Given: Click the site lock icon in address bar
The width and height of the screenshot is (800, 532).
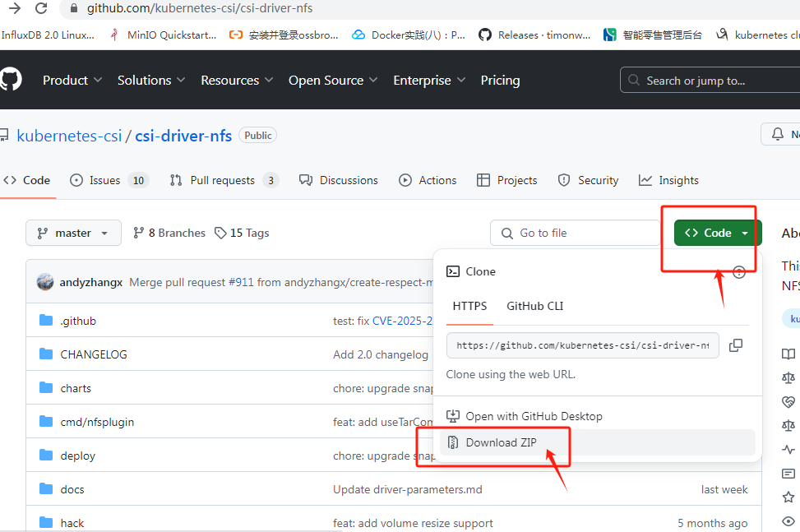Looking at the screenshot, I should pos(73,8).
